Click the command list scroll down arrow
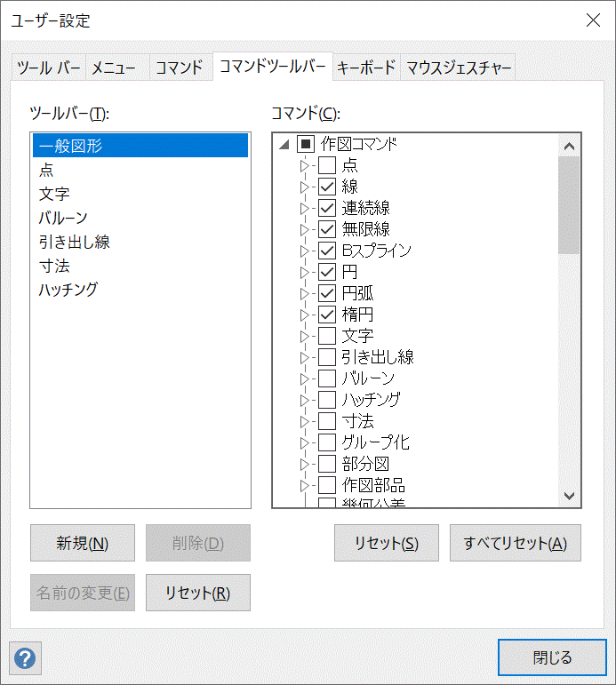The width and height of the screenshot is (616, 685). pyautogui.click(x=569, y=497)
